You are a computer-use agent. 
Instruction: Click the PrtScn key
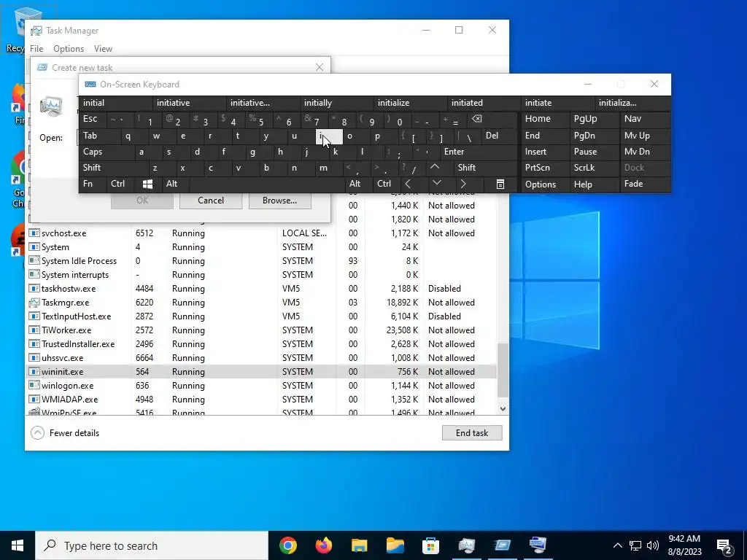tap(545, 168)
